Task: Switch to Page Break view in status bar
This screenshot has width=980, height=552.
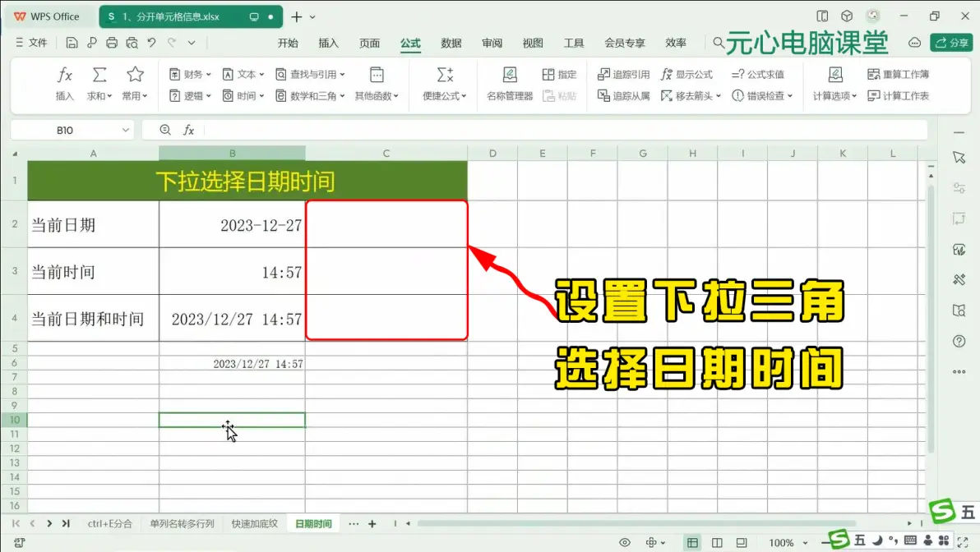Action: pyautogui.click(x=717, y=542)
